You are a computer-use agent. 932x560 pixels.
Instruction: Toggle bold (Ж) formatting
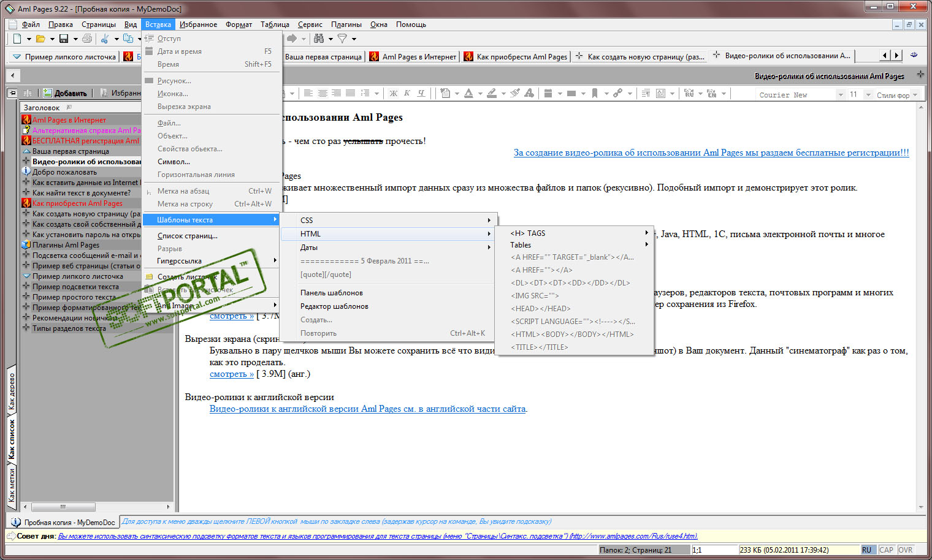point(393,93)
